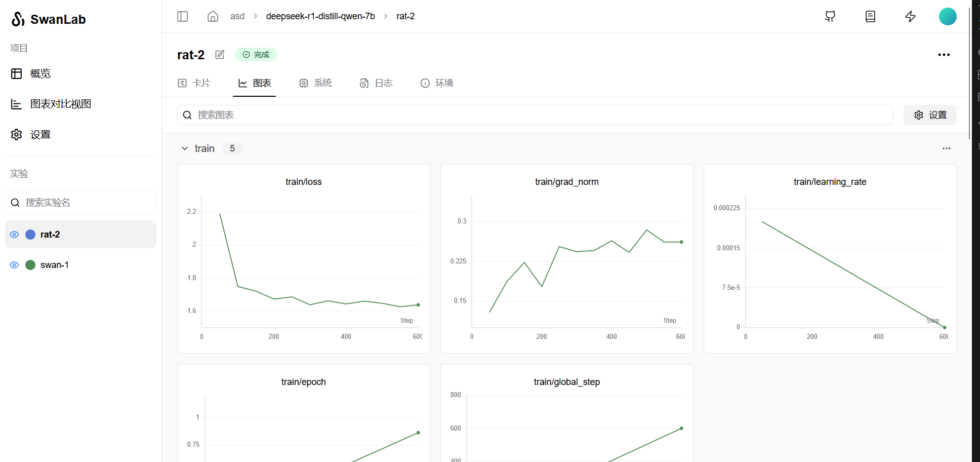
Task: Edit experiment name with pencil icon
Action: pyautogui.click(x=220, y=55)
